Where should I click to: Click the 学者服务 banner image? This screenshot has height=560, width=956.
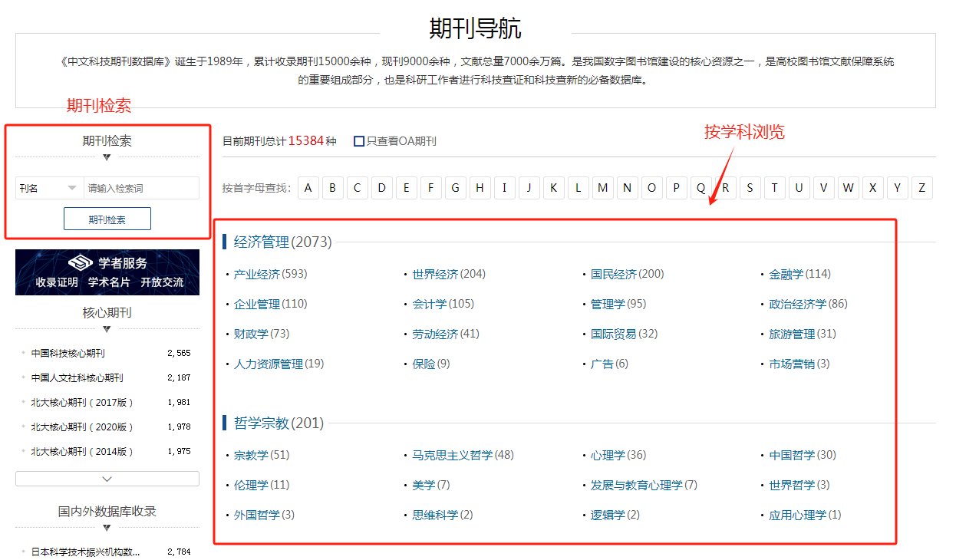[x=107, y=272]
